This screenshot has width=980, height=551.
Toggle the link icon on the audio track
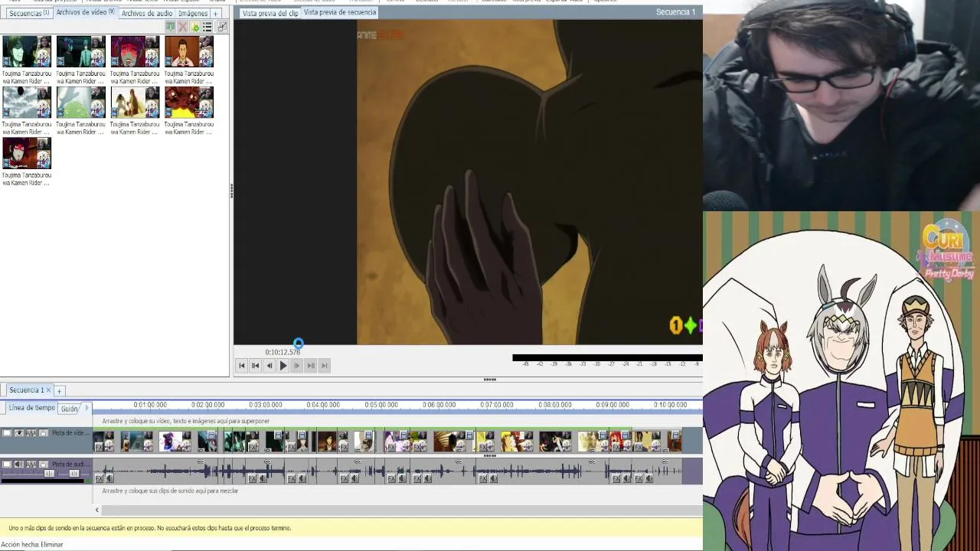(31, 464)
